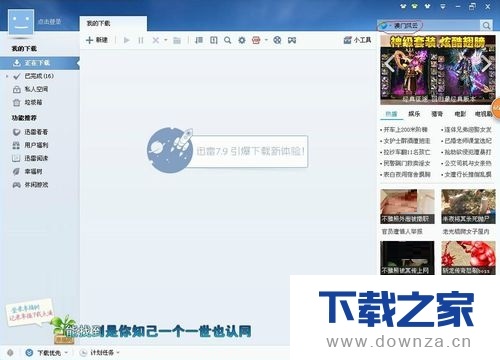Expand the 已完成 tree arrow
This screenshot has width=500, height=360.
click(7, 76)
